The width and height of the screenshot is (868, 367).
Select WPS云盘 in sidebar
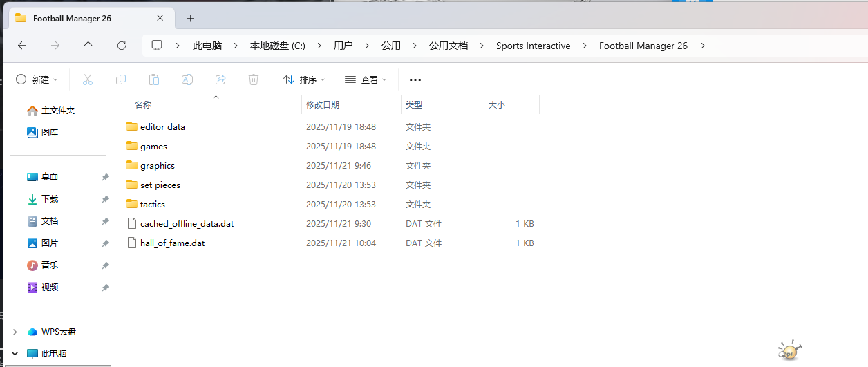coord(58,332)
